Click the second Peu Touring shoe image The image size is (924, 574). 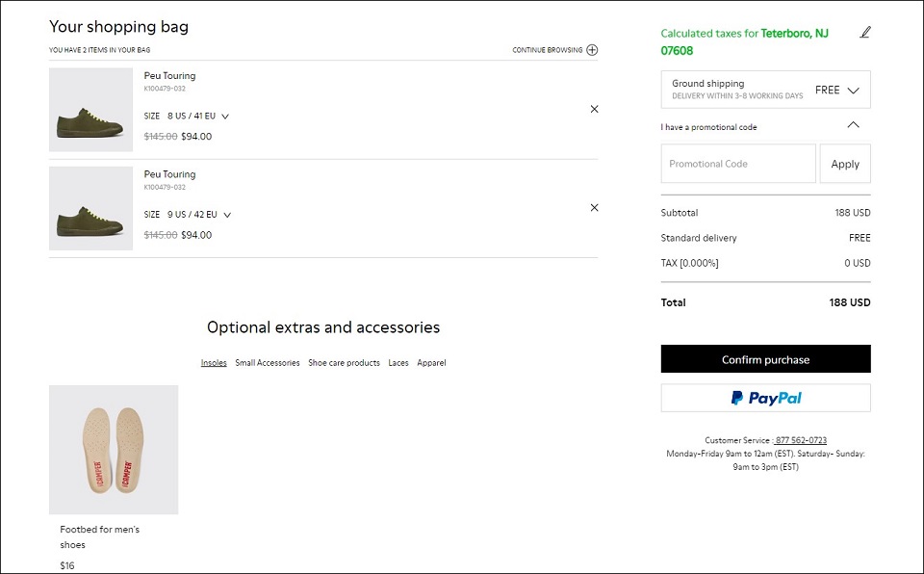pos(90,208)
